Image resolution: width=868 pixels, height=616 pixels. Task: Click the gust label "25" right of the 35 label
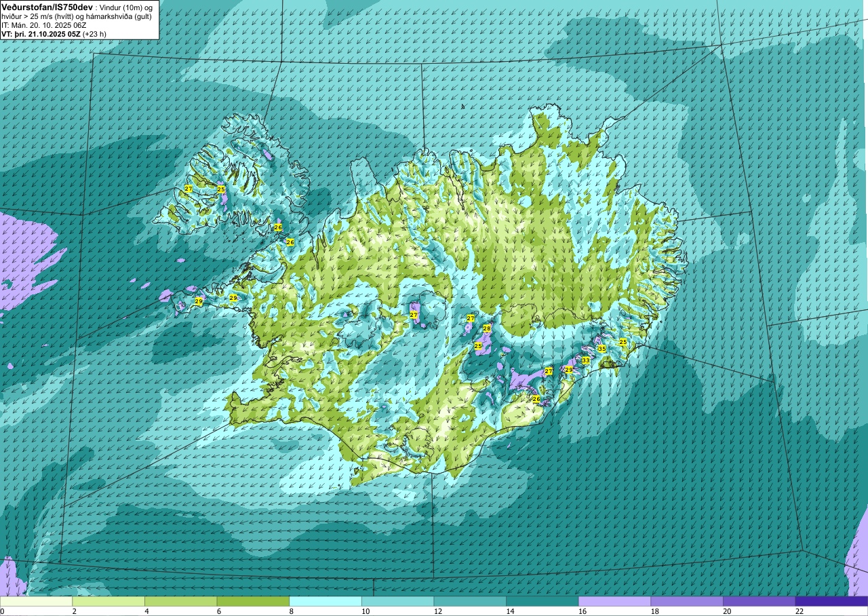click(x=623, y=342)
